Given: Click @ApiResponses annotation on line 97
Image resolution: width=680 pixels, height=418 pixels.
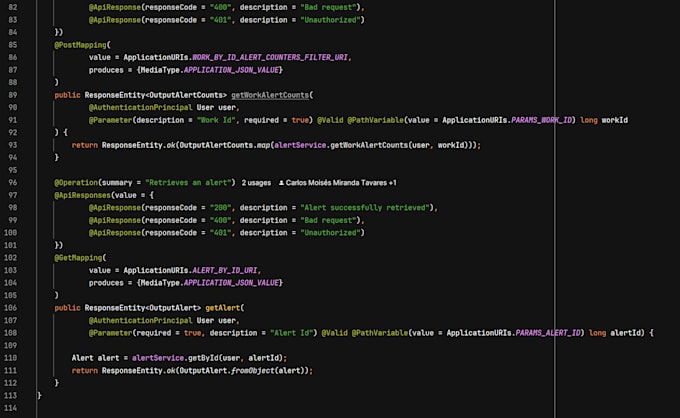Looking at the screenshot, I should tap(82, 196).
